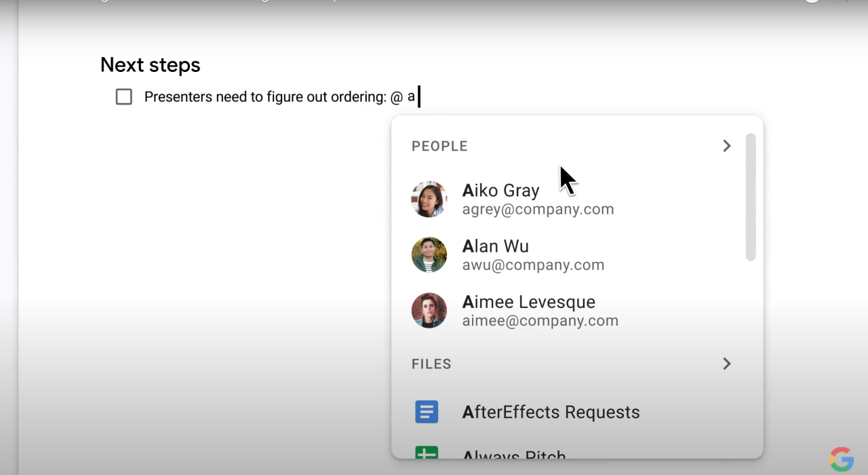Click the Google Docs icon beside AfterEffects Requests

click(427, 412)
